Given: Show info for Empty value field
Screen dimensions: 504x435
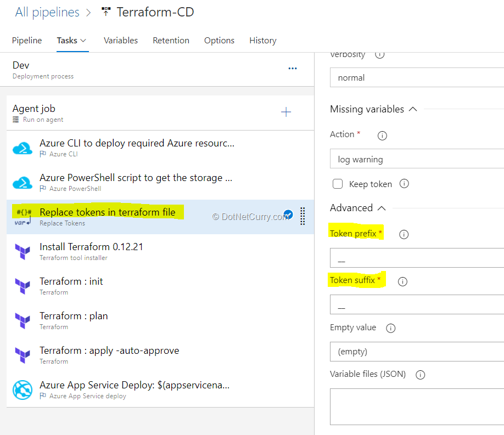Looking at the screenshot, I should [390, 328].
